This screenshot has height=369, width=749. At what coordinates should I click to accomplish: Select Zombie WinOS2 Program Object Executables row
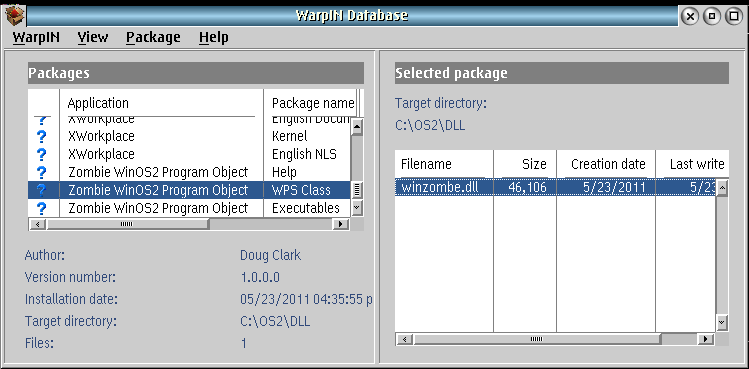point(189,208)
